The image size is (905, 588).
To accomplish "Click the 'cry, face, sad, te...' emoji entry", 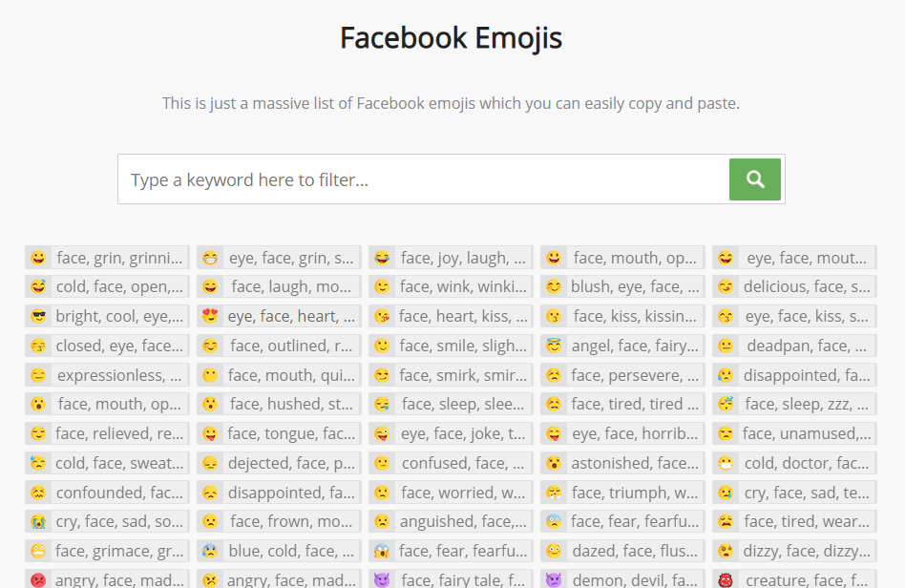I will pos(795,493).
